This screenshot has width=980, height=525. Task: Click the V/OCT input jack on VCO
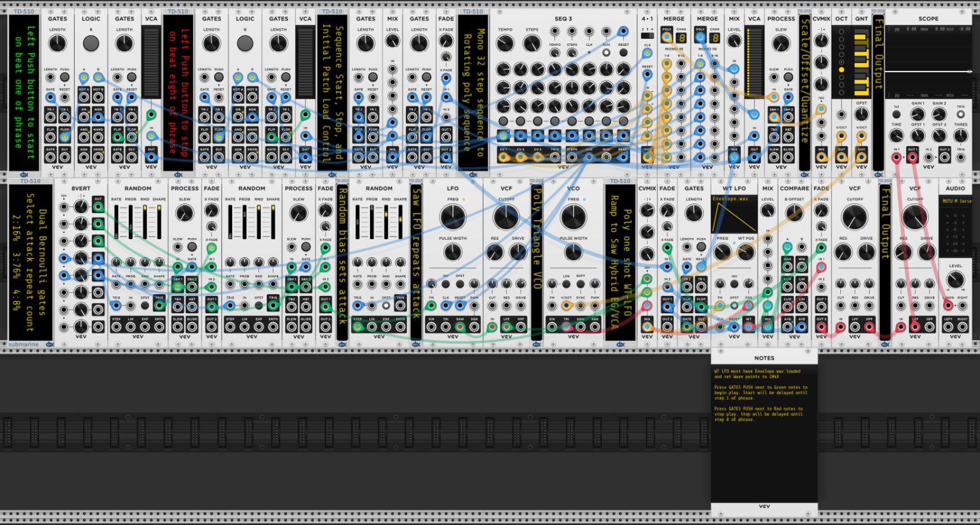click(x=566, y=305)
